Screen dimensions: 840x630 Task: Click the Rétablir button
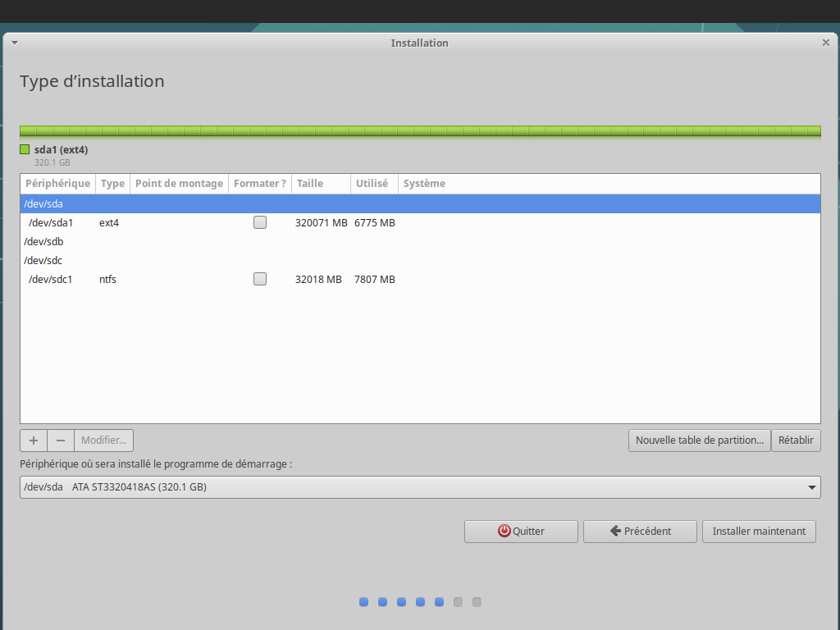point(796,441)
